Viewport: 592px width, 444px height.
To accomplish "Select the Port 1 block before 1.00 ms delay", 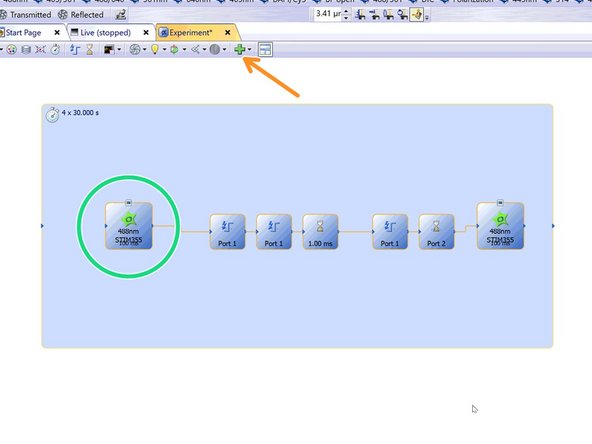I will click(274, 232).
